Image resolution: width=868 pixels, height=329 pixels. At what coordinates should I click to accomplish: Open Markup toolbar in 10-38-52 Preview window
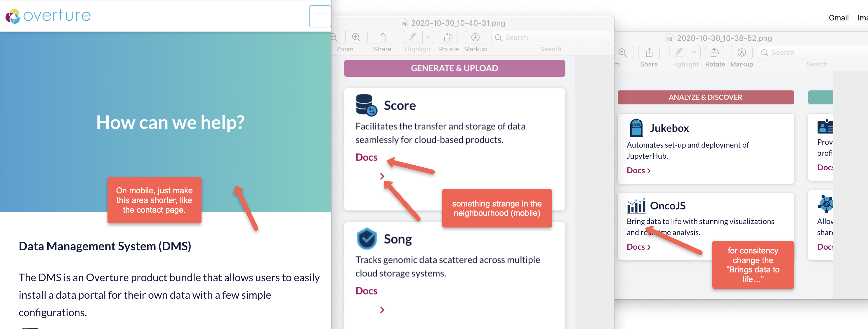pyautogui.click(x=742, y=52)
